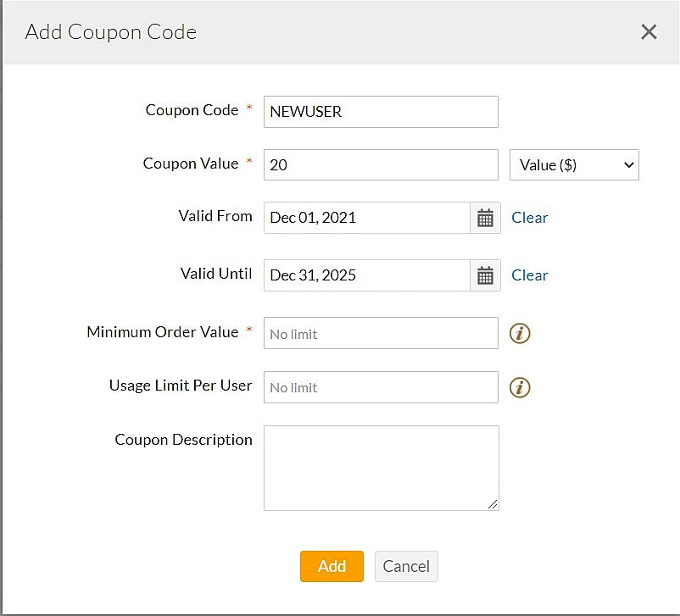Open the Valid From calendar picker
This screenshot has height=616, width=680.
coord(484,218)
